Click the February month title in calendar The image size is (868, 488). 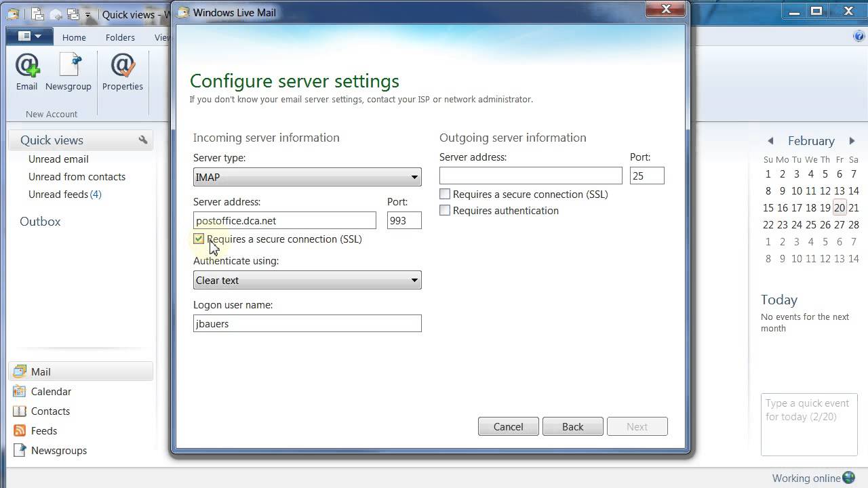click(x=811, y=141)
